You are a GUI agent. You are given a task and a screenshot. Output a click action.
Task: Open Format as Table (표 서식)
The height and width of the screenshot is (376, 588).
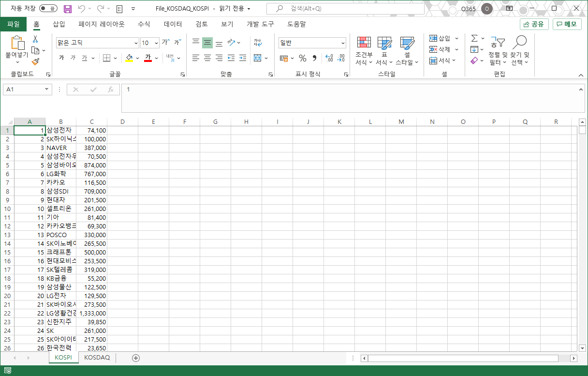click(384, 51)
